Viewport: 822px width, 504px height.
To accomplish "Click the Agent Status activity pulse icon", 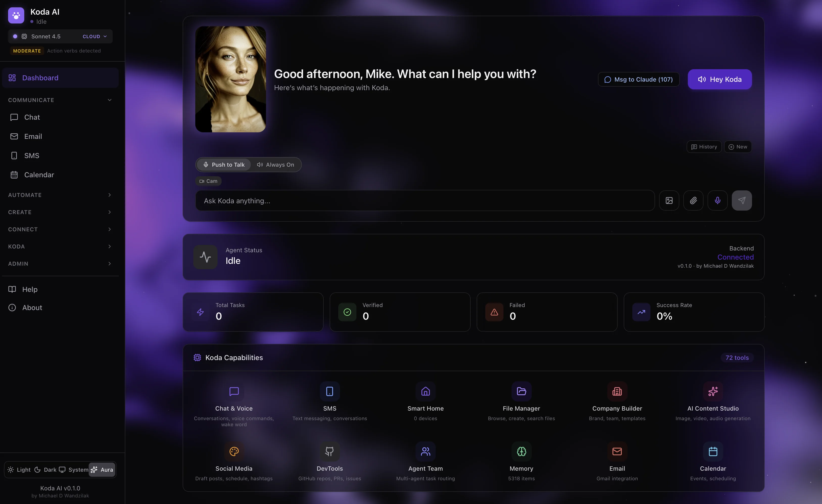I will 205,257.
